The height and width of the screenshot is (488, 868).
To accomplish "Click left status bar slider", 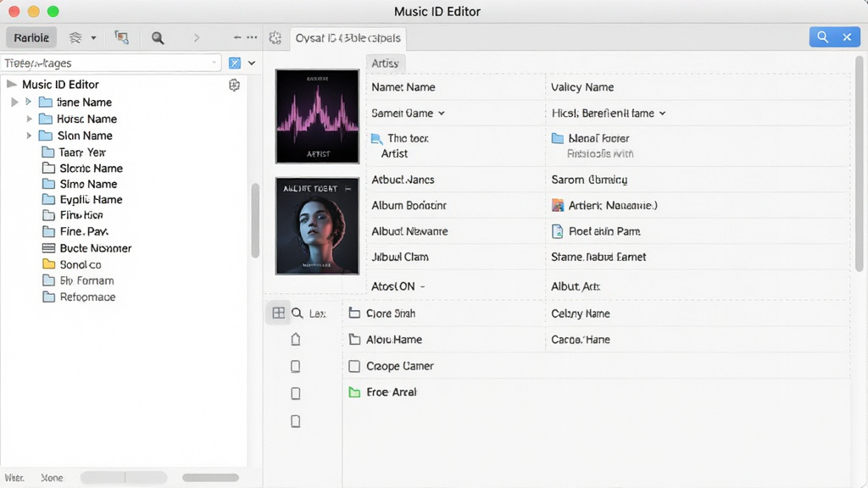I will point(124,478).
